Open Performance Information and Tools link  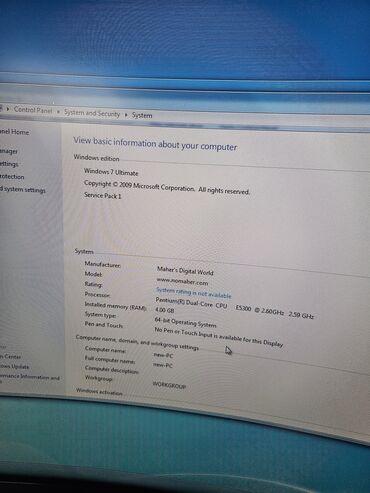coord(30,377)
